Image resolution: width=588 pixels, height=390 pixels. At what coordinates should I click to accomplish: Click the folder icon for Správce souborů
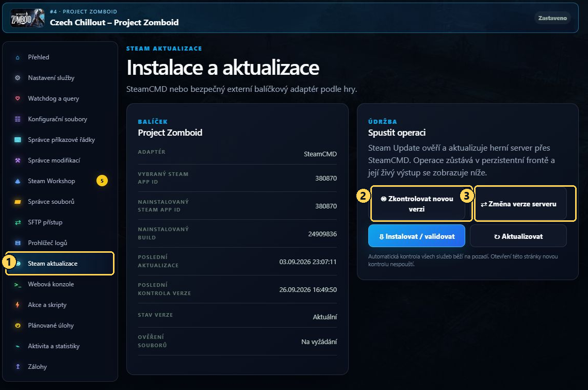coord(17,202)
